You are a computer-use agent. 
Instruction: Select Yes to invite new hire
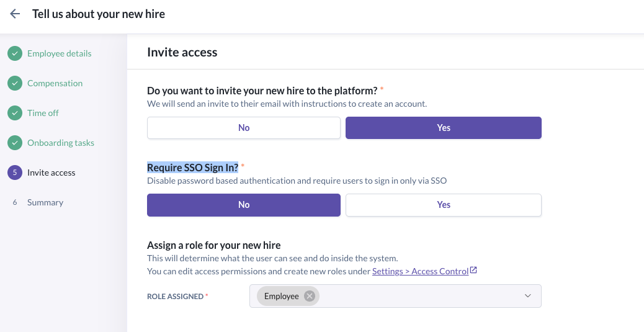click(444, 128)
